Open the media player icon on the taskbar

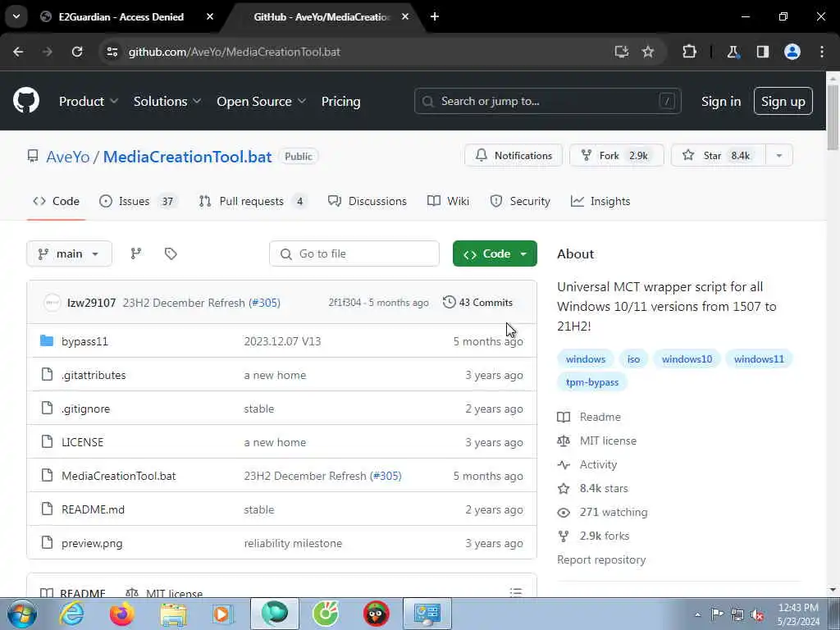221,614
